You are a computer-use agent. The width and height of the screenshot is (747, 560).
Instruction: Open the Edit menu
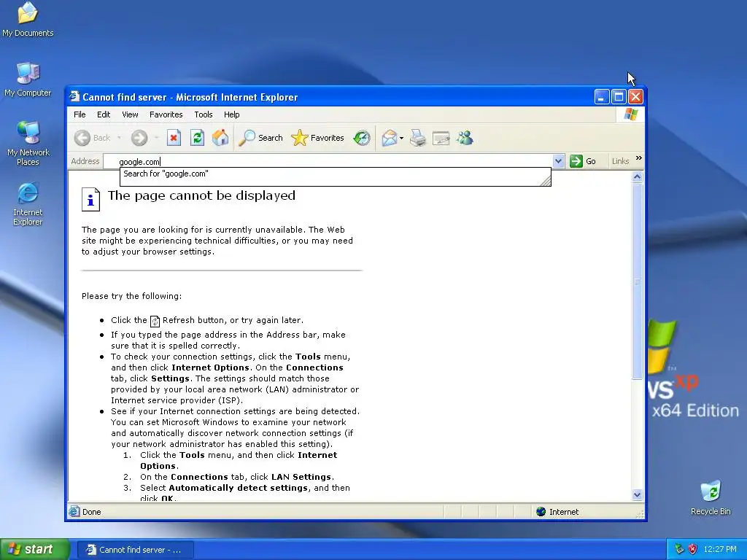point(104,114)
